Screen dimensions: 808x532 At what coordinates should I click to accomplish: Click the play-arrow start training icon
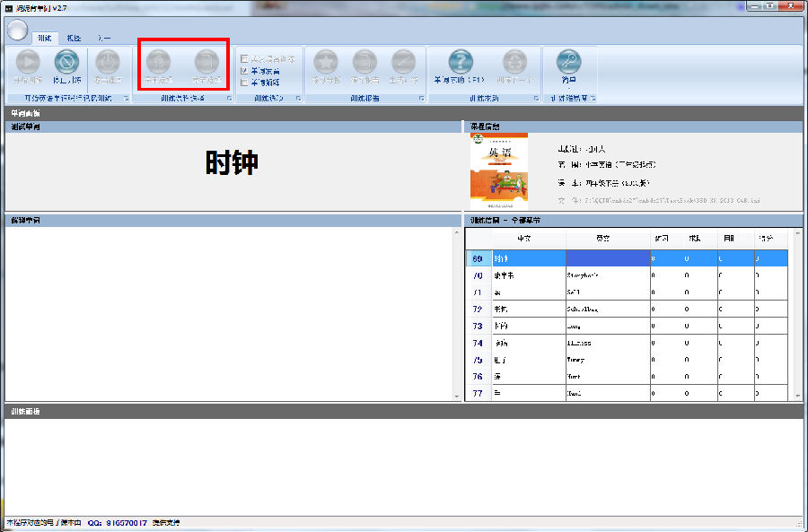[x=28, y=62]
